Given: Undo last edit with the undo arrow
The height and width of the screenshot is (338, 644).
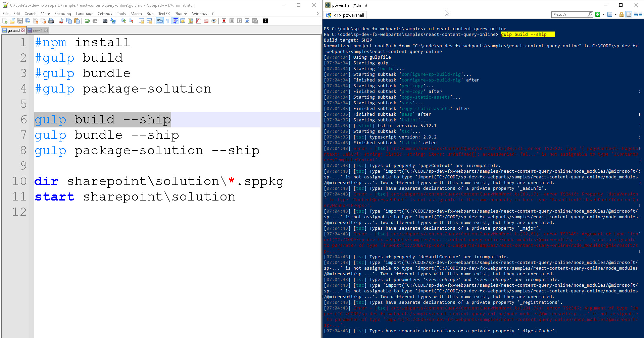Looking at the screenshot, I should 87,21.
